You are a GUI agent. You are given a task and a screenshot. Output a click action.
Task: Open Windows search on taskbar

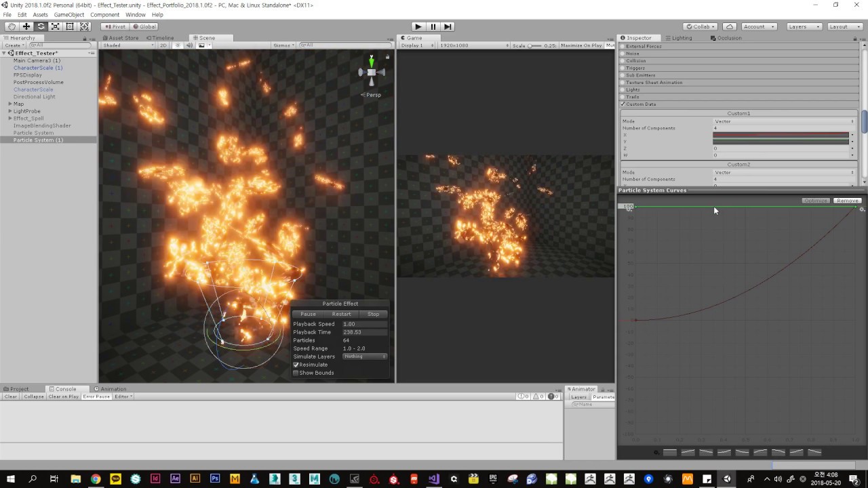pos(33,479)
